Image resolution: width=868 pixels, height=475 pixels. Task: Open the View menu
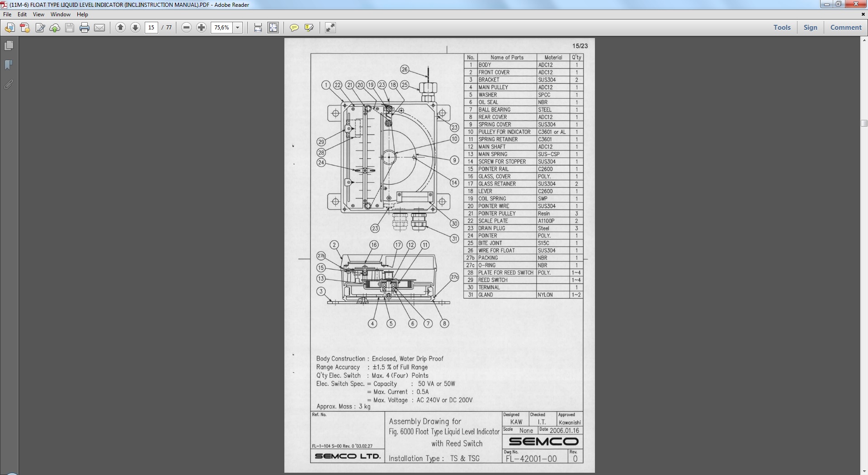click(x=38, y=14)
